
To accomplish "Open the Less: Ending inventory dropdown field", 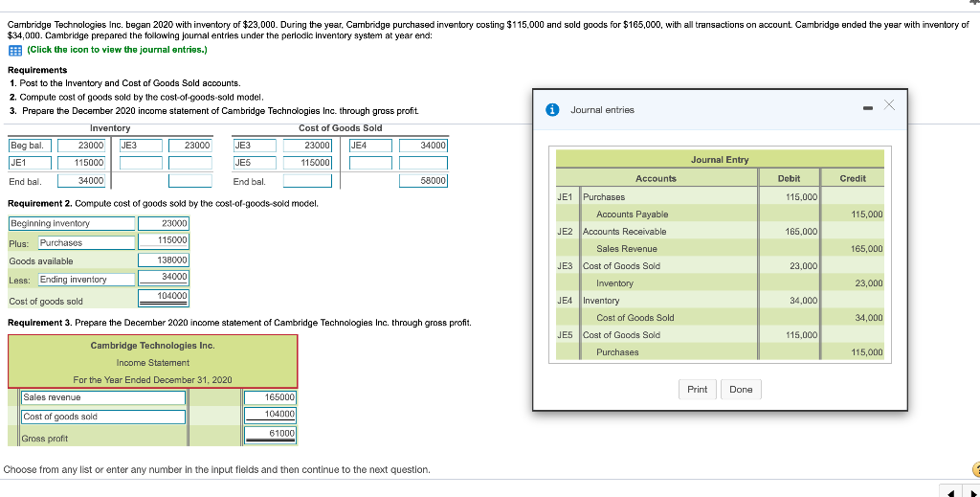I will [87, 280].
